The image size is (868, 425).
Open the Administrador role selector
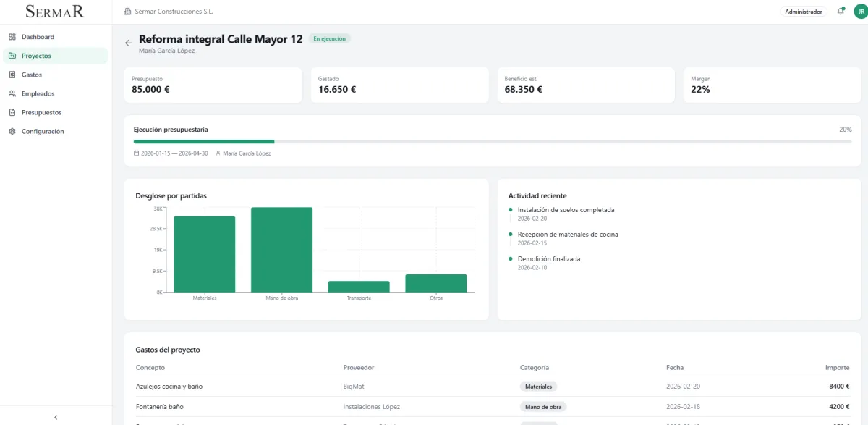tap(804, 12)
